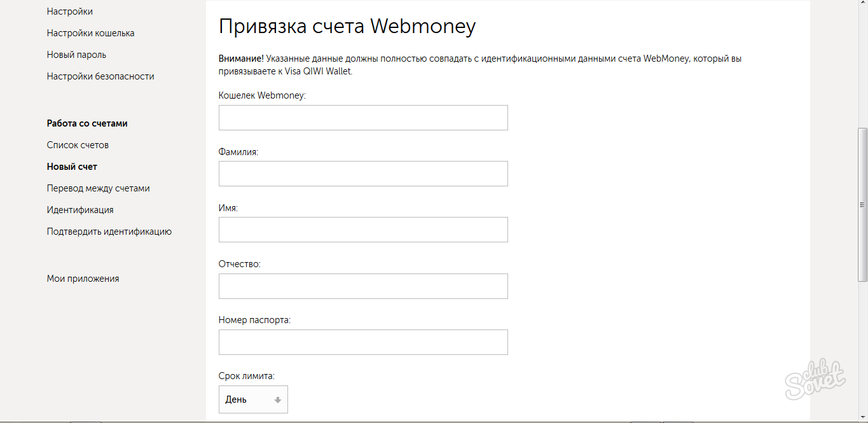Click the Работа со счетами section header

[87, 123]
